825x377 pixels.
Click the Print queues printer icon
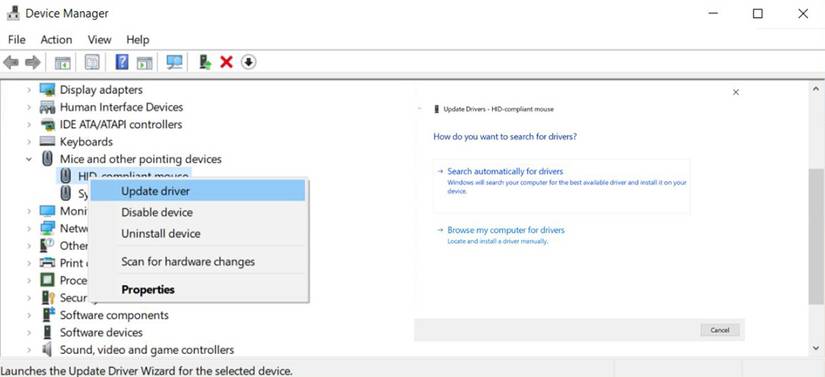(47, 262)
